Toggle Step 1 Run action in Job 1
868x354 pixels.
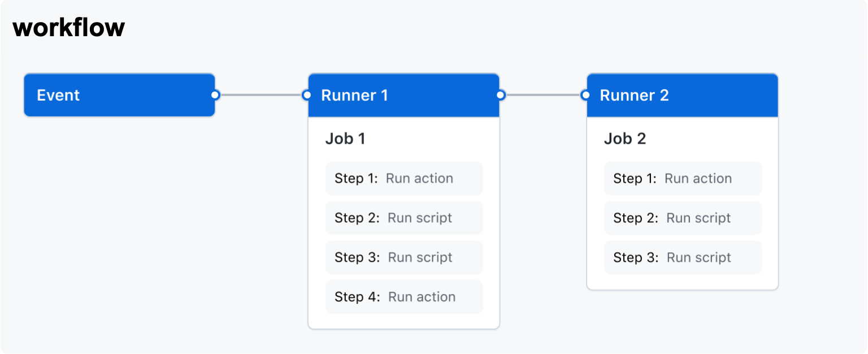click(x=403, y=178)
